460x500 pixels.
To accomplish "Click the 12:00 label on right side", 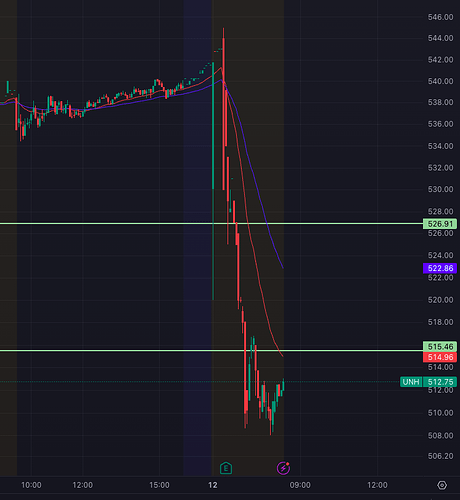I will click(x=377, y=485).
